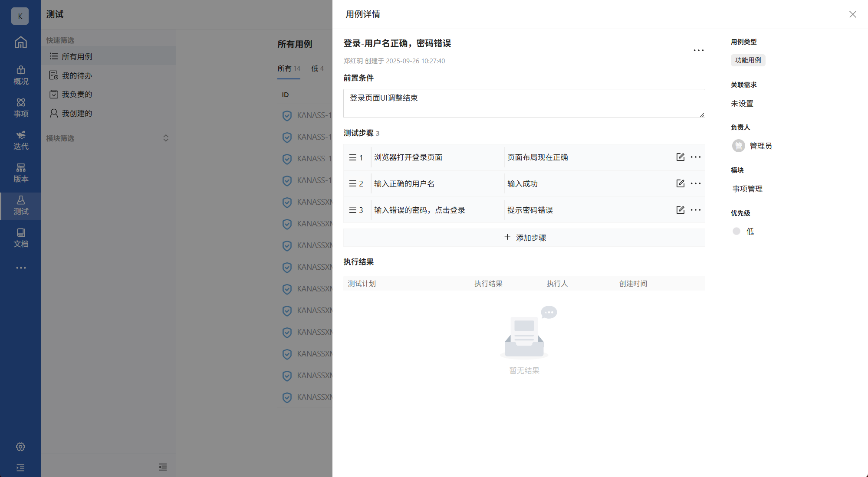Click the 添加步骤 button
The image size is (868, 477).
524,238
